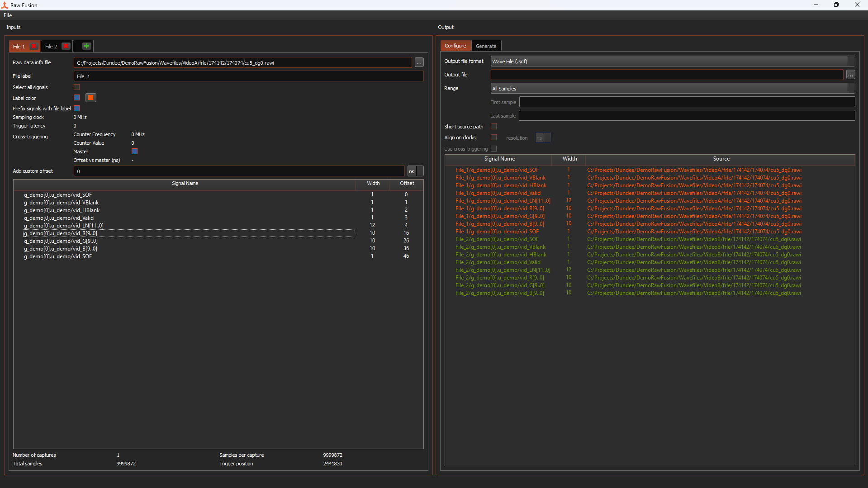Switch to the File 2 input tab

51,47
